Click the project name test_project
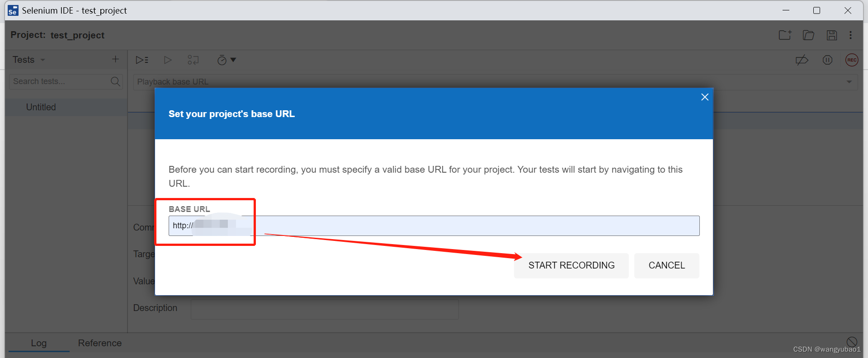This screenshot has height=358, width=868. point(77,35)
